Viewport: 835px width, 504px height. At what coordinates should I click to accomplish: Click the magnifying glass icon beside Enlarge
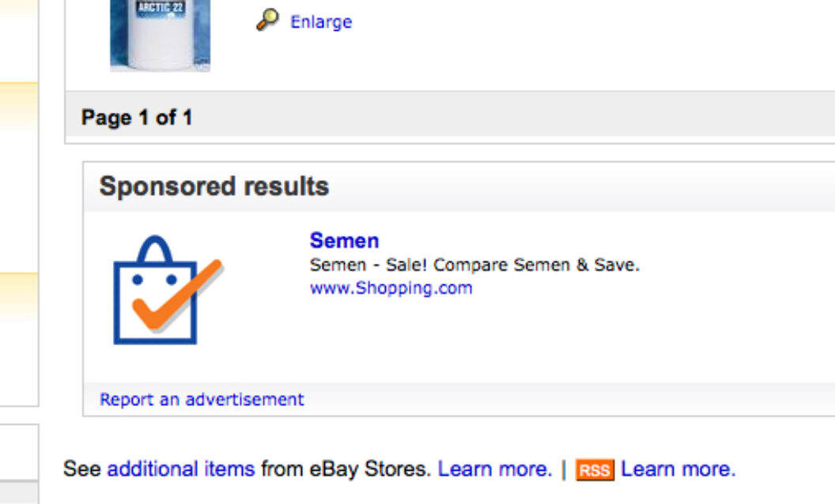[x=267, y=21]
